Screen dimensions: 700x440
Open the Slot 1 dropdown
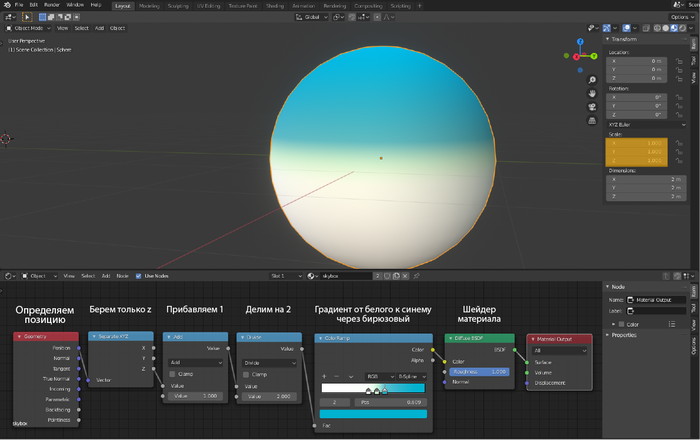(x=287, y=276)
